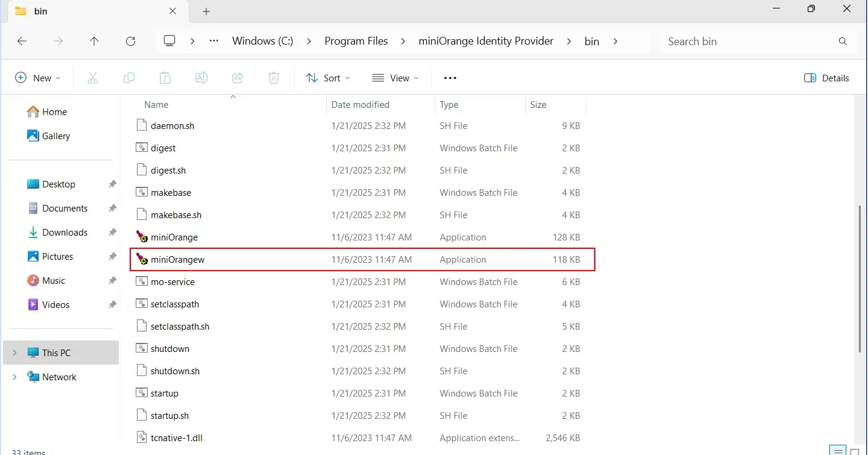Switch to details list view
This screenshot has width=868, height=455.
coord(838,450)
